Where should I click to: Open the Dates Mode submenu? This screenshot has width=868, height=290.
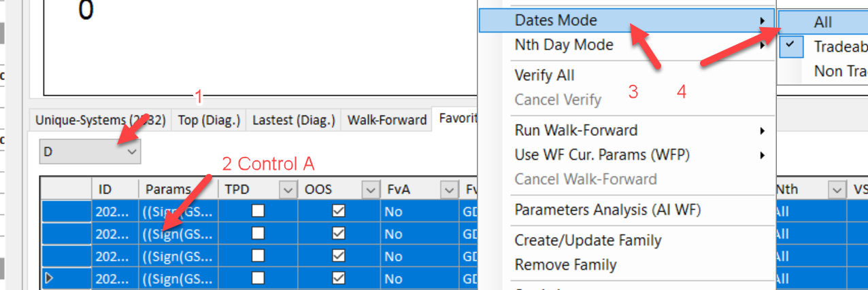coord(556,20)
